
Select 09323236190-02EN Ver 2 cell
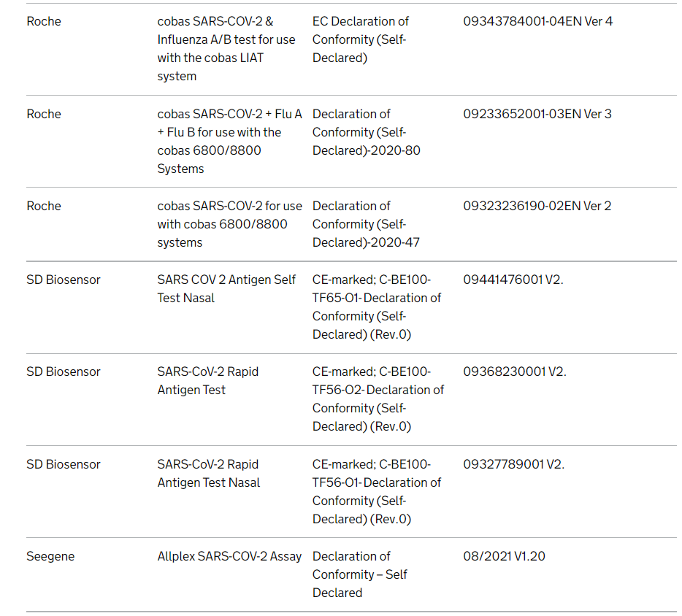coord(537,206)
